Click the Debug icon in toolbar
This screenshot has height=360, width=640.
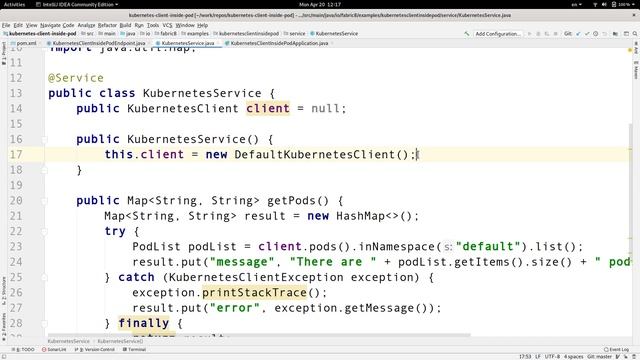[538, 33]
